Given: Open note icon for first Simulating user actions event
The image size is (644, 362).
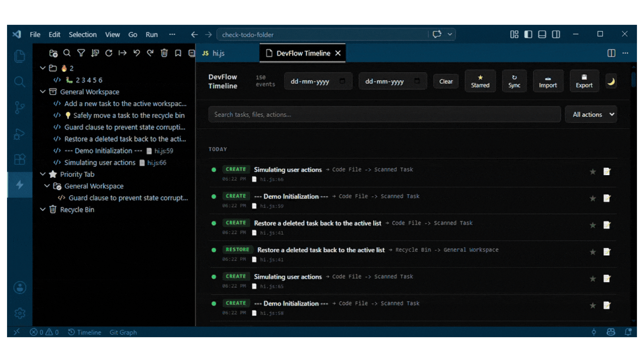Looking at the screenshot, I should (x=607, y=172).
